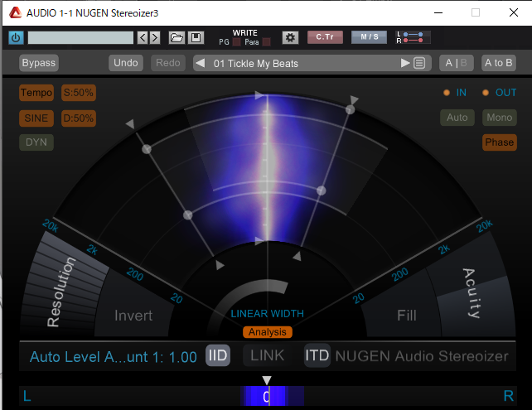
Task: Toggle the DYN mode button
Action: coord(36,142)
